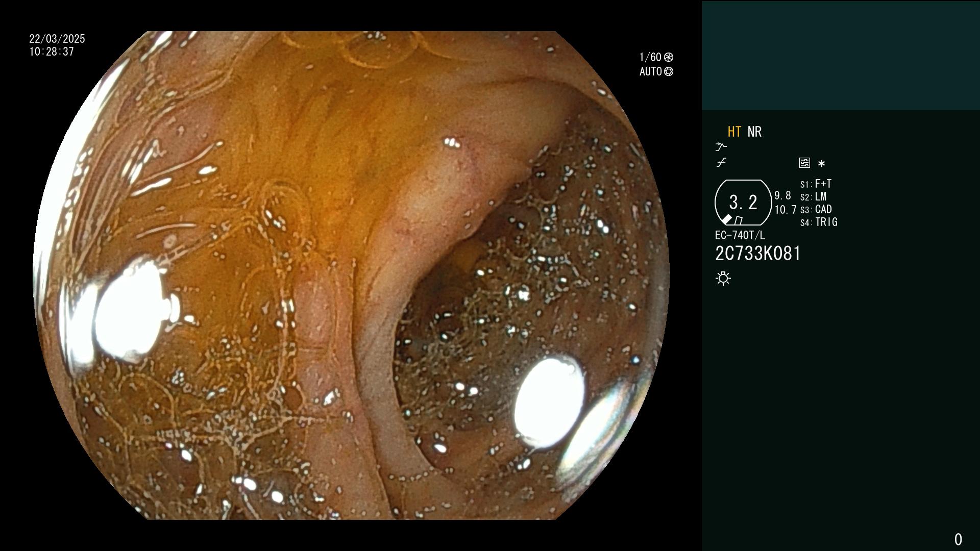
Task: Click the 1/60 shutter speed value
Action: coord(650,57)
